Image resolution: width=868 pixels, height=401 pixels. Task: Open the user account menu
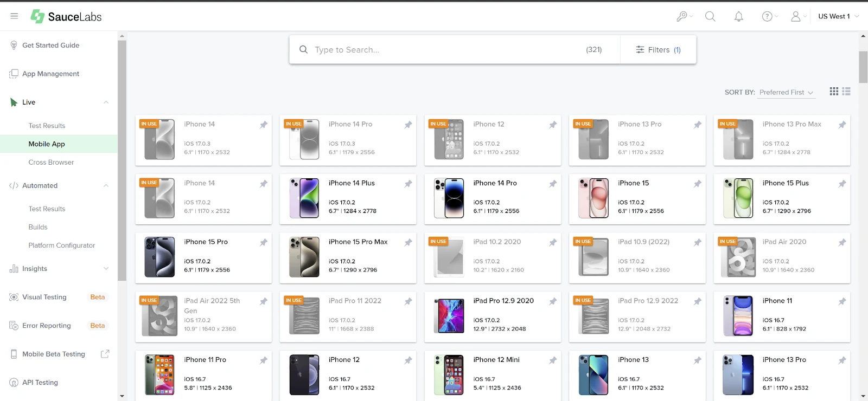click(x=798, y=16)
